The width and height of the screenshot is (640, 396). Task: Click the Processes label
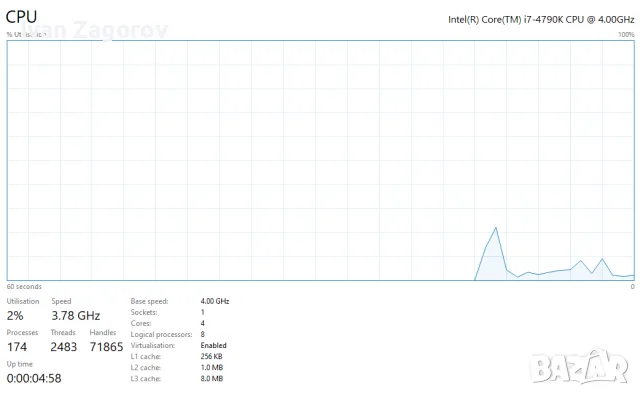[x=22, y=333]
